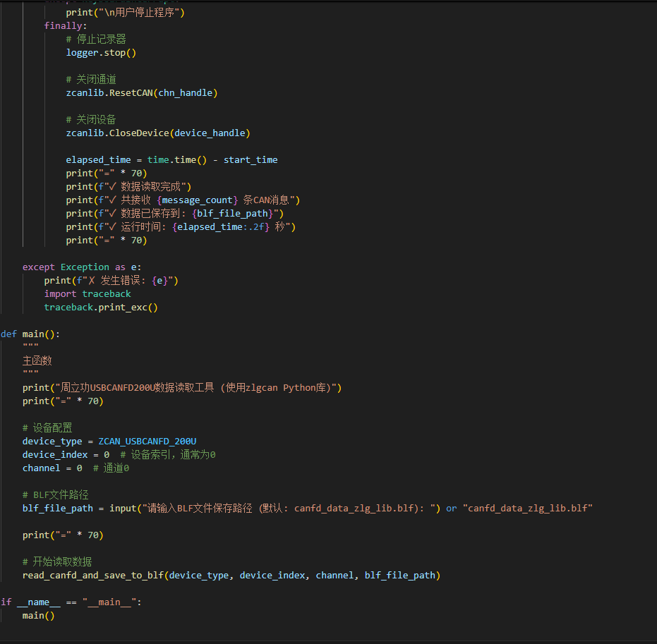Click the "logger.stop()" call
657x644 pixels.
[x=101, y=53]
